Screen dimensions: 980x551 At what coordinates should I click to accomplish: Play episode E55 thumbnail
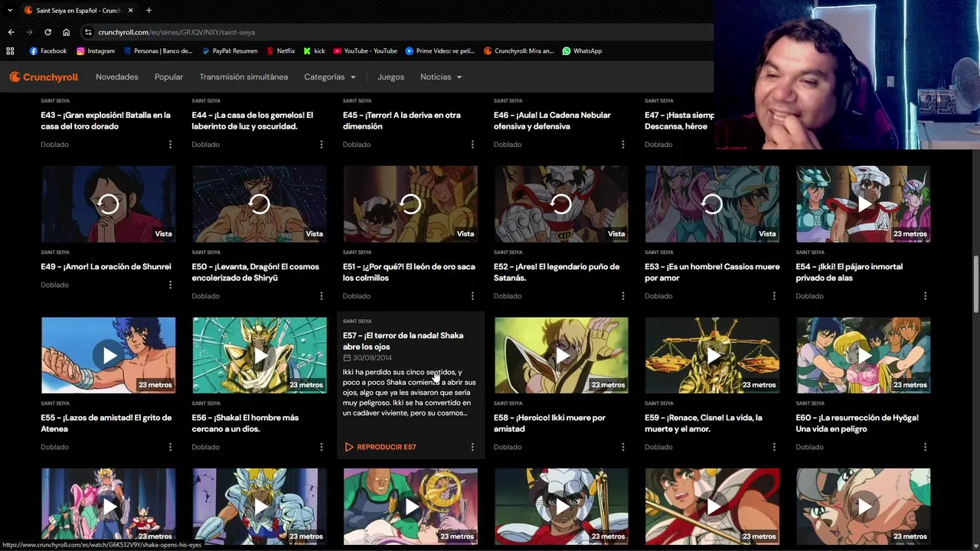click(x=108, y=355)
